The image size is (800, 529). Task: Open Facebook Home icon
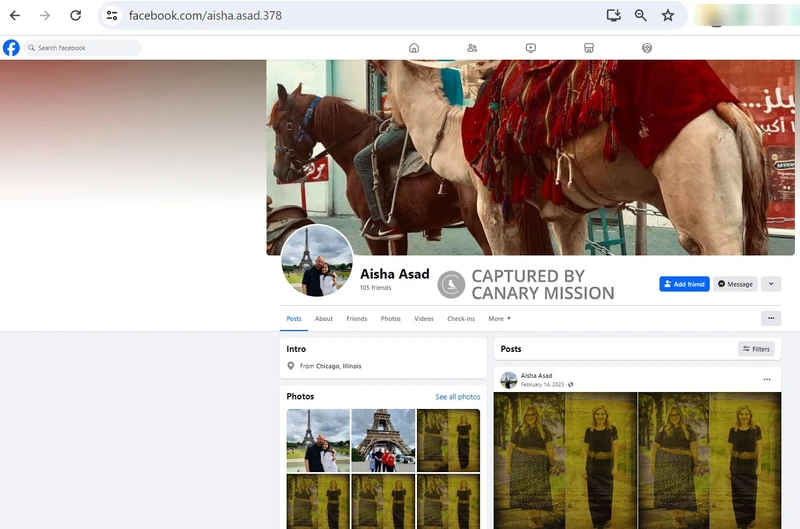pyautogui.click(x=414, y=48)
